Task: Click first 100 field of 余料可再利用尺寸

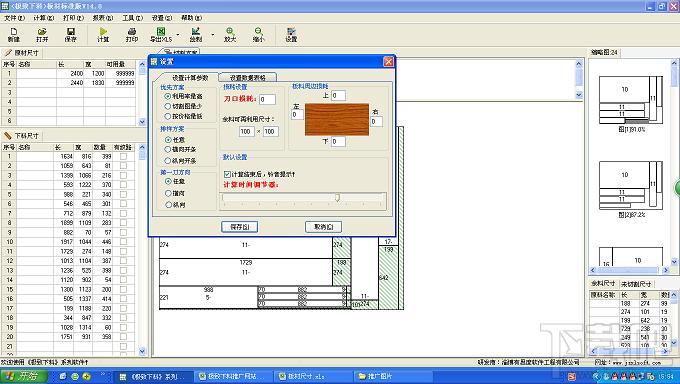Action: pos(246,131)
